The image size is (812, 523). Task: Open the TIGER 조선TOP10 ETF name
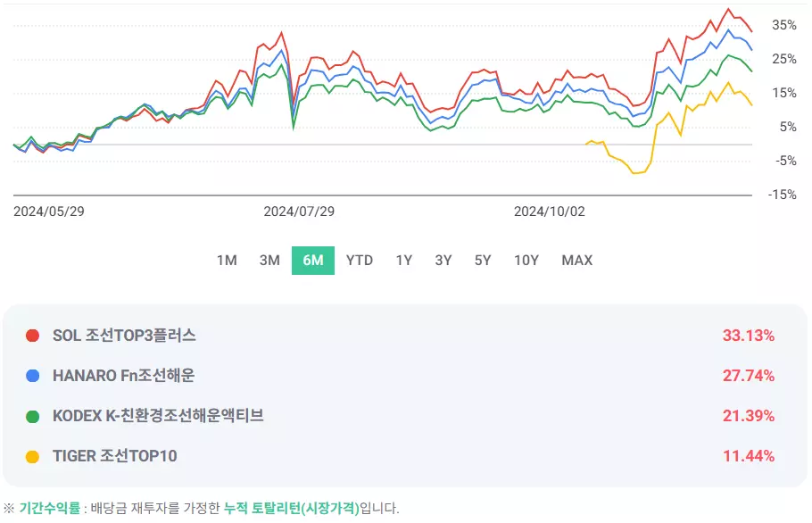click(115, 456)
